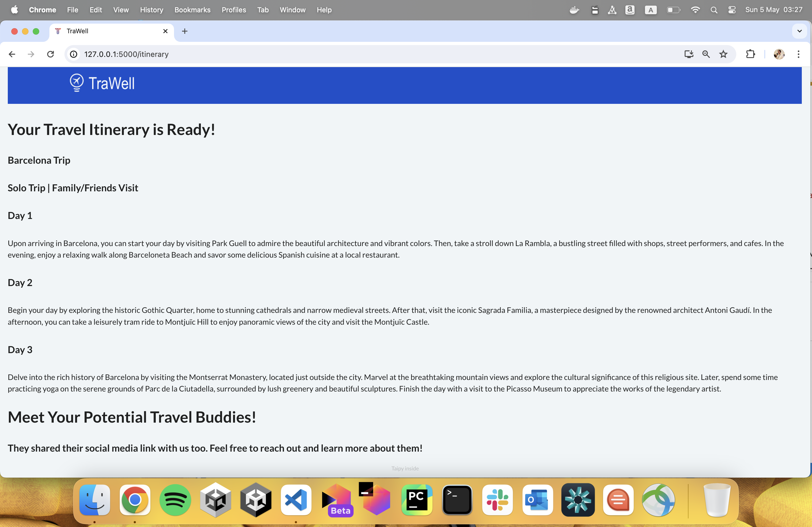Open the Chrome profile avatar
Screen dimensions: 812x527
[779, 54]
